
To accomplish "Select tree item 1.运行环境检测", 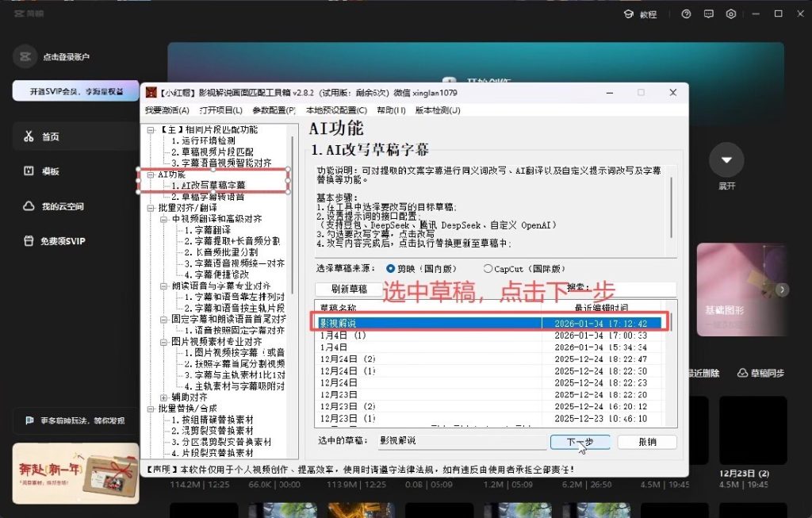I will pyautogui.click(x=204, y=141).
